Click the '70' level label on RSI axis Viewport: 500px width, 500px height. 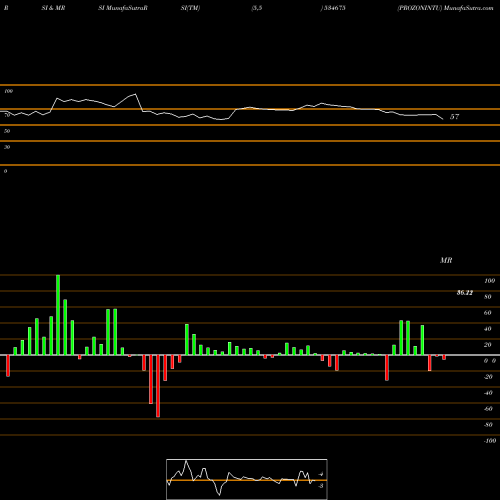(7, 115)
